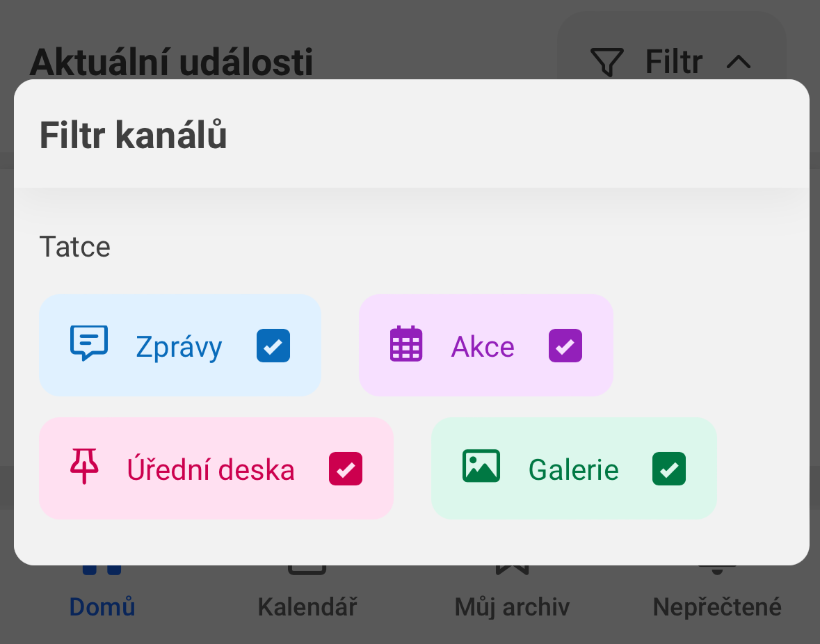The image size is (820, 644).
Task: Click the funnel filter icon
Action: coord(606,62)
